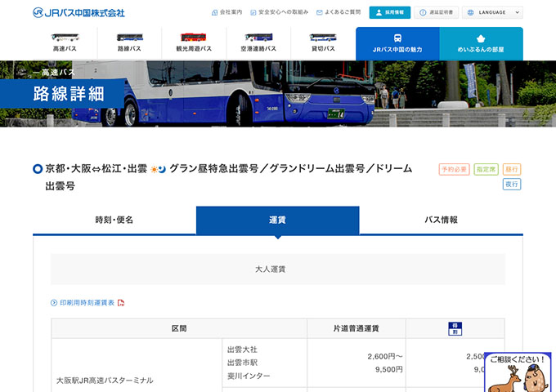Image resolution: width=556 pixels, height=392 pixels.
Task: Click the 路線詳細 banner heading
Action: [69, 94]
